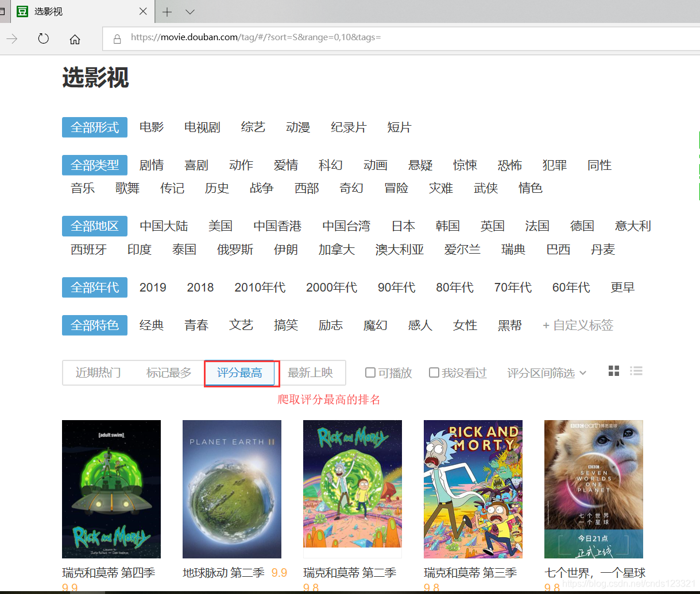Filter by 电视剧 format

pyautogui.click(x=202, y=127)
